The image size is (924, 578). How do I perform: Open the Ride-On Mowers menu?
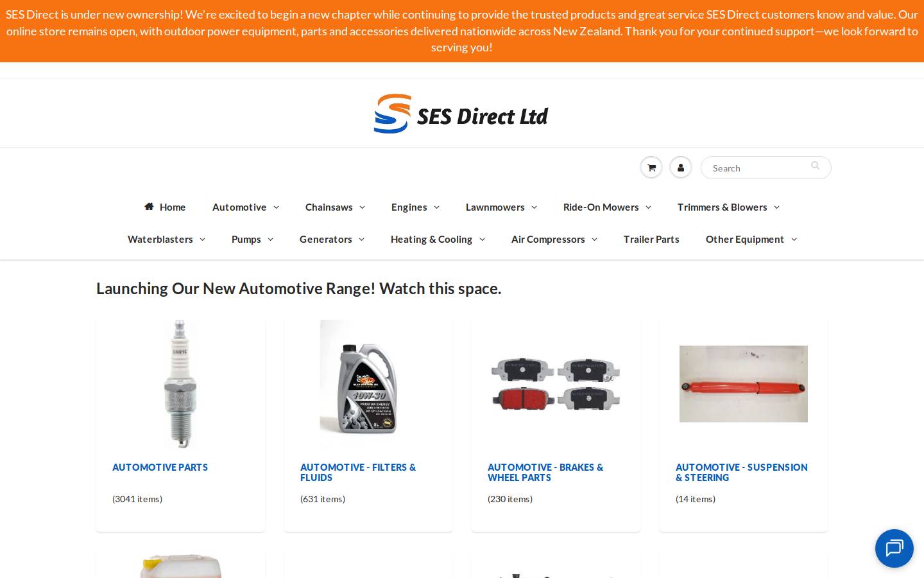click(x=601, y=207)
